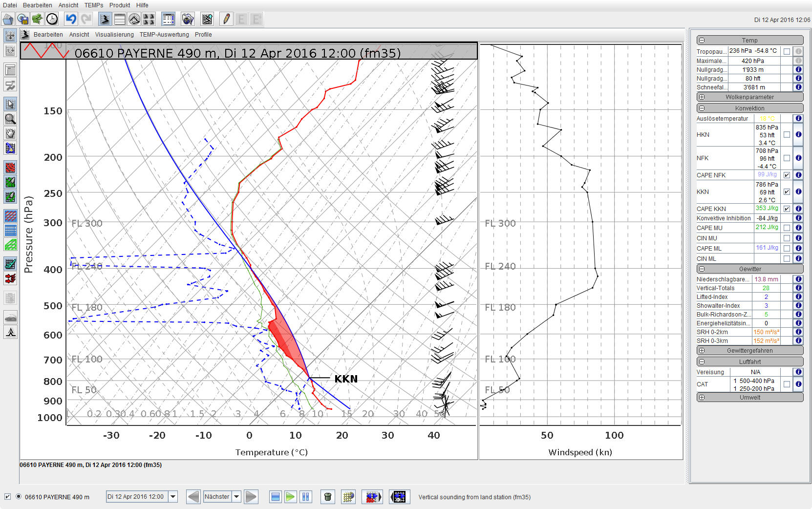Expand the Wolkenparameter section
Viewport: 812px width, 509px height.
702,97
